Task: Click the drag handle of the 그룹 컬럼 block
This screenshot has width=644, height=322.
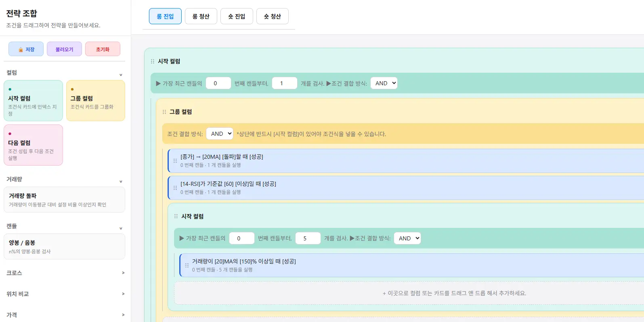Action: click(x=164, y=112)
